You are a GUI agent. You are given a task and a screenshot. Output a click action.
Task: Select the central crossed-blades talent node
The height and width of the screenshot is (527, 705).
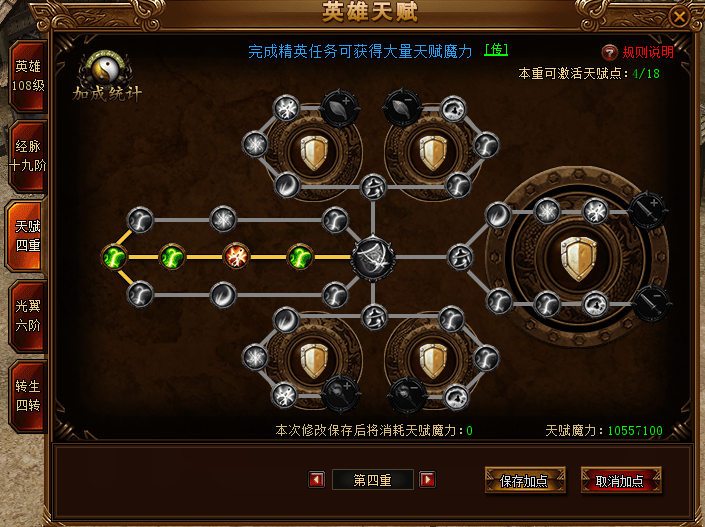coord(373,258)
